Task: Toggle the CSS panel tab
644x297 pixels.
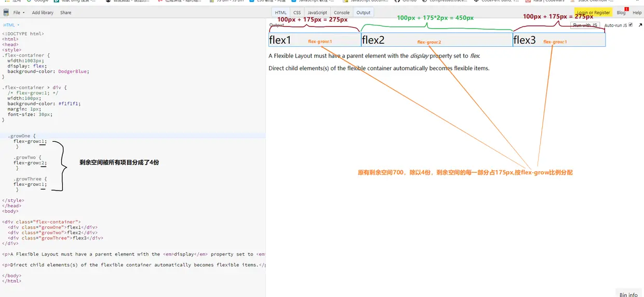Action: coord(297,12)
